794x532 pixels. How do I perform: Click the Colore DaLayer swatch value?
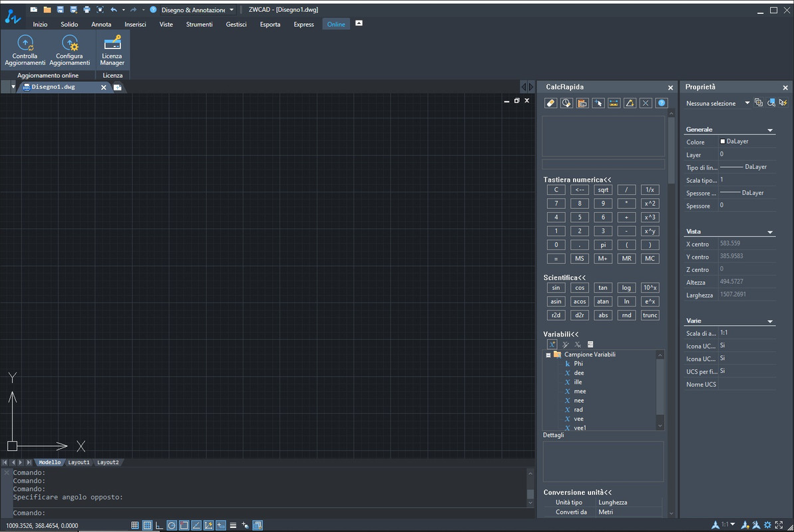pyautogui.click(x=747, y=142)
